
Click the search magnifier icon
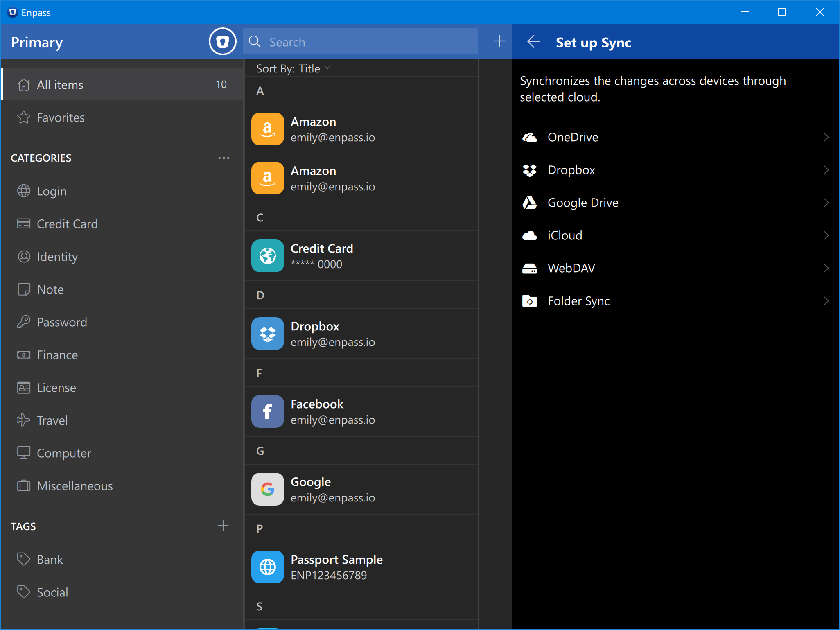(255, 41)
